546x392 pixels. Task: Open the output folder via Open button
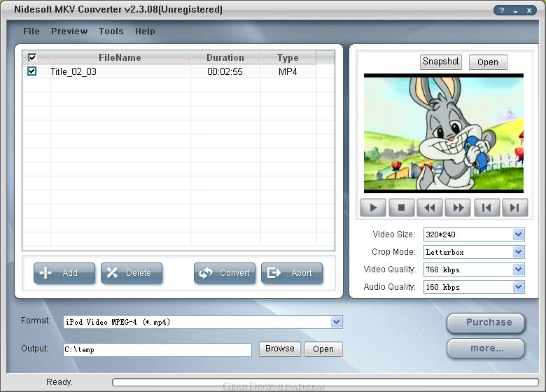click(323, 349)
